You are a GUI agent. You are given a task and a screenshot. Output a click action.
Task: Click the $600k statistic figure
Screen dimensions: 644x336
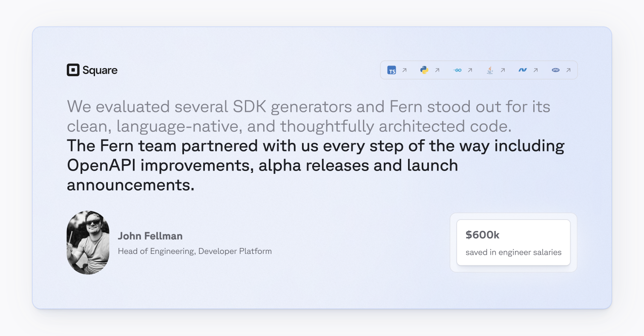pos(482,235)
